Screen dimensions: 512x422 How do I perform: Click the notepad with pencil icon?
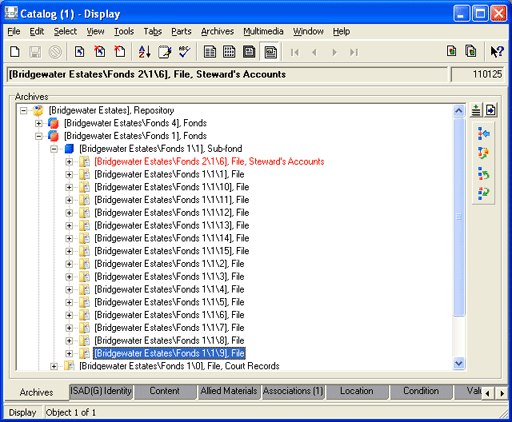(x=165, y=52)
